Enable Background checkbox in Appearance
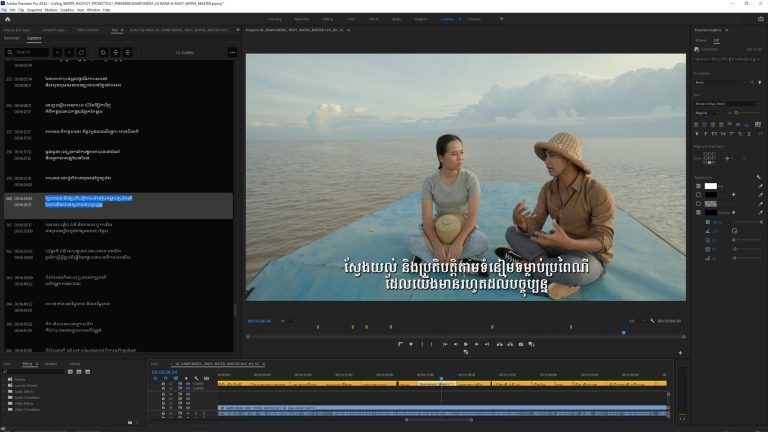This screenshot has height=432, width=768. 698,203
